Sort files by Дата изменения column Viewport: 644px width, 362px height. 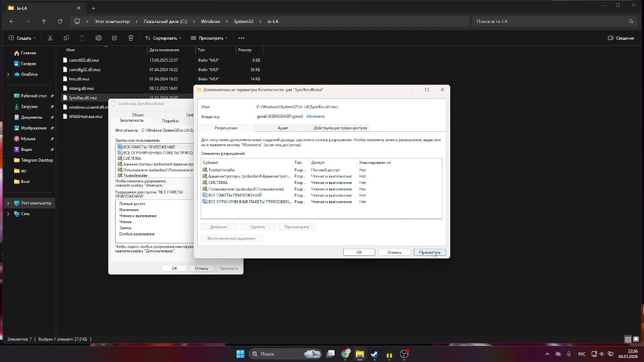click(x=171, y=50)
